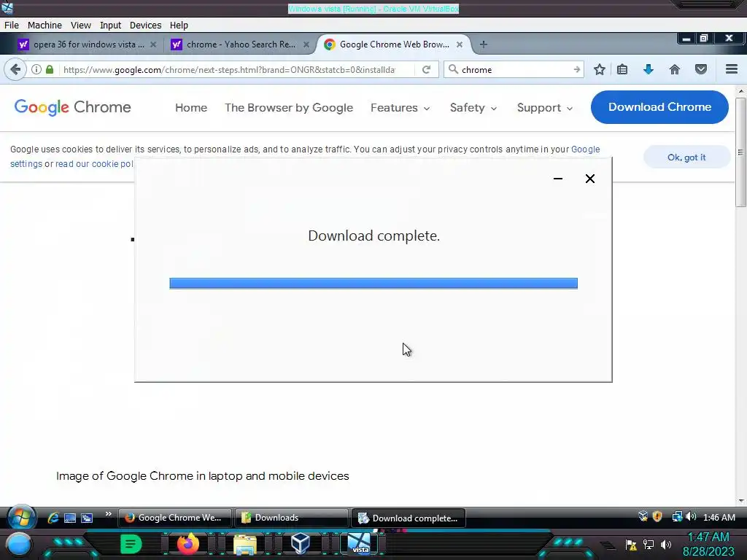Go back with the Firefox back arrow
Screen dimensions: 747x560
pos(15,69)
